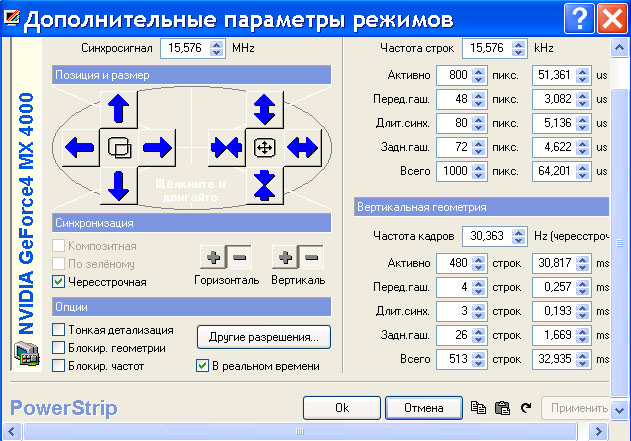Screen dimensions: 631x441
Task: Disable the Чересстрочная checkbox
Action: pyautogui.click(x=59, y=282)
